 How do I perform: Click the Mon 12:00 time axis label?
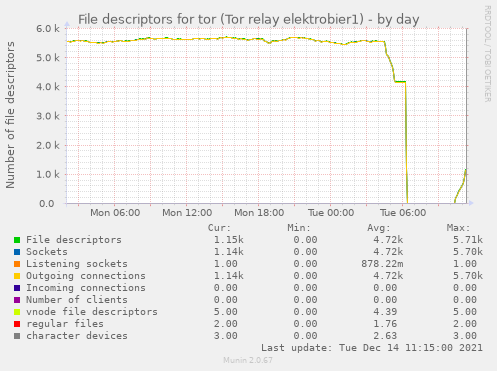[x=187, y=213]
